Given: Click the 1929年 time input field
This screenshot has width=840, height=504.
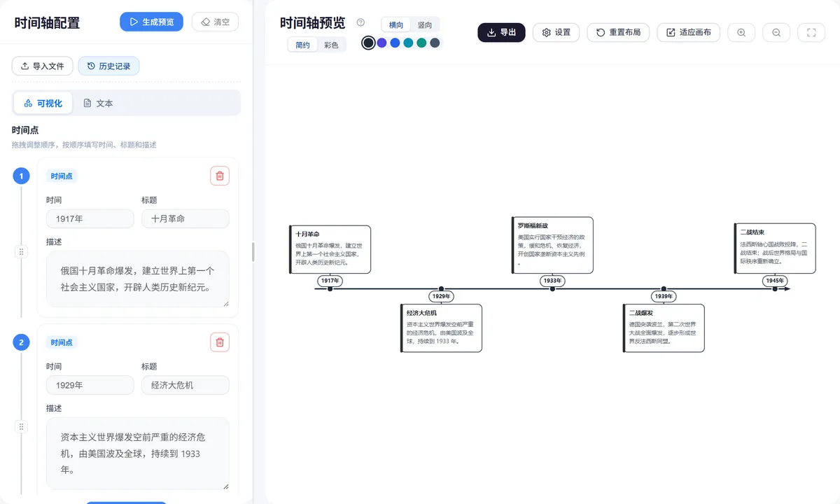Looking at the screenshot, I should pos(90,385).
